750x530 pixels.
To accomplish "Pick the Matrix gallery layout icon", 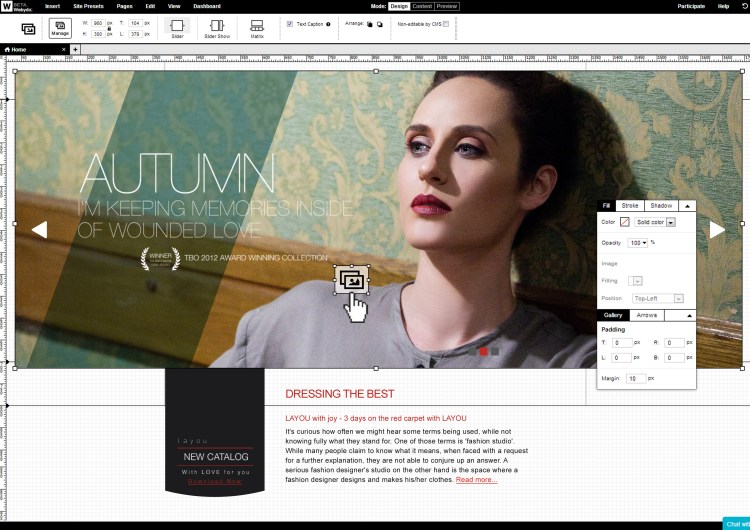I will pos(257,27).
